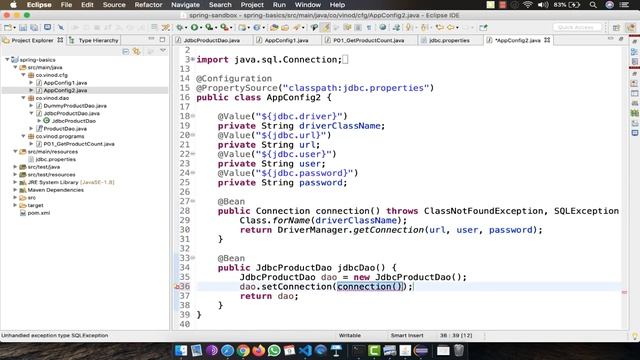Expand the folded import statements
This screenshot has width=640, height=360.
(x=193, y=60)
